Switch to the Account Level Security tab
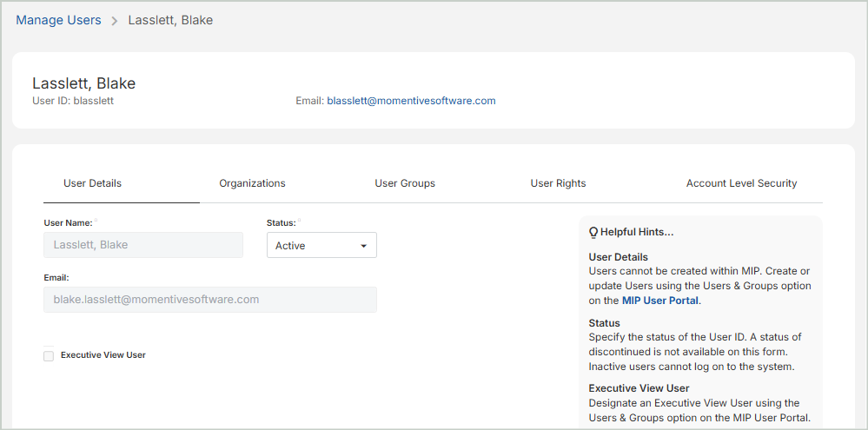 pos(741,183)
